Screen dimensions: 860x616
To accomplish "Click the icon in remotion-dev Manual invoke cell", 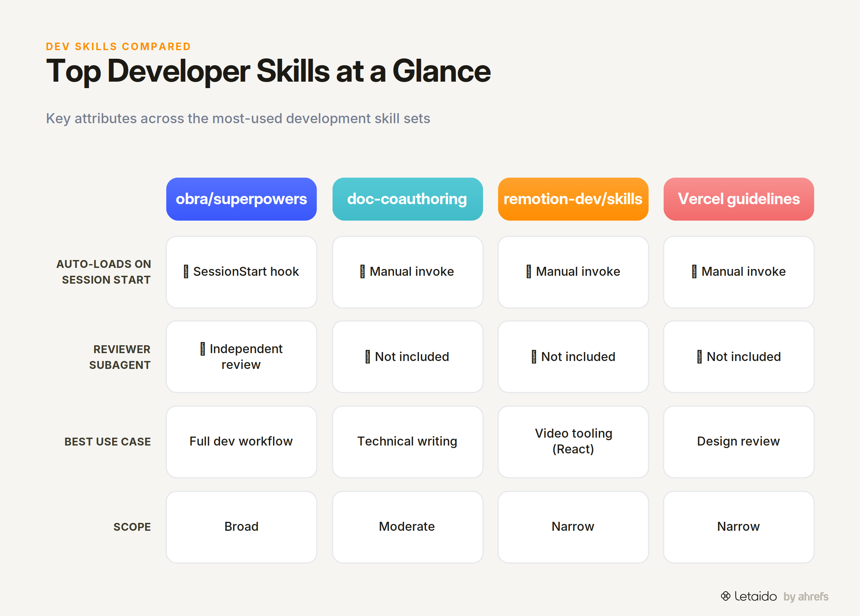I will point(529,271).
